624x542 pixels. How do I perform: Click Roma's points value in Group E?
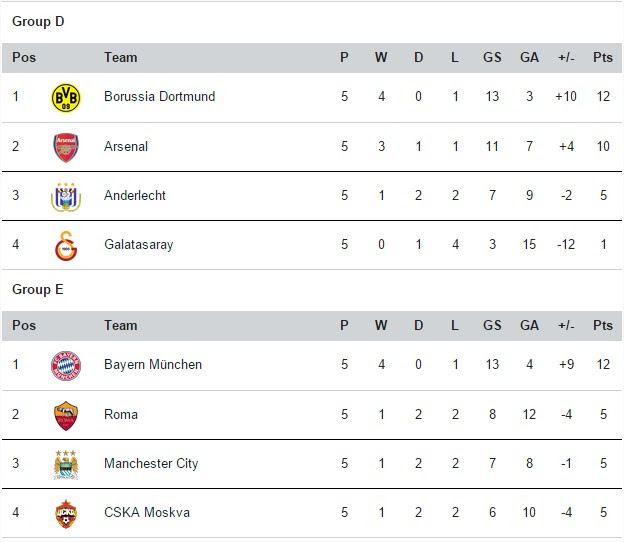pyautogui.click(x=603, y=415)
